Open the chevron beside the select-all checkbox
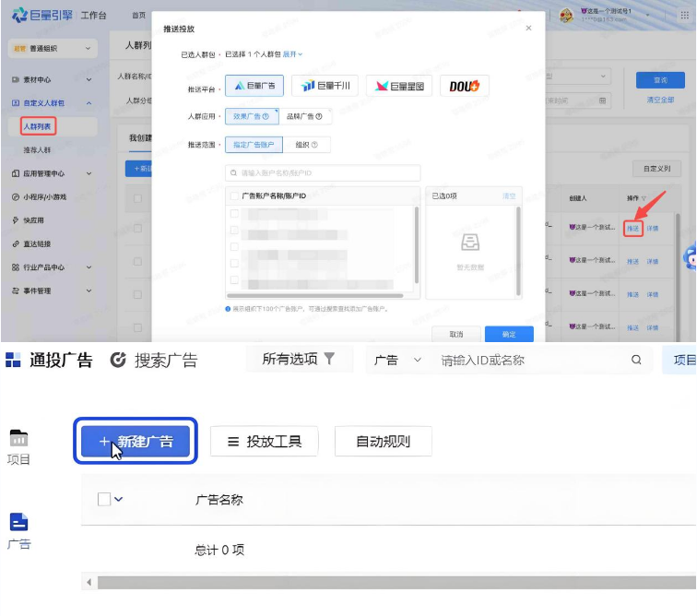Screen dimensions: 697x616 coord(118,499)
